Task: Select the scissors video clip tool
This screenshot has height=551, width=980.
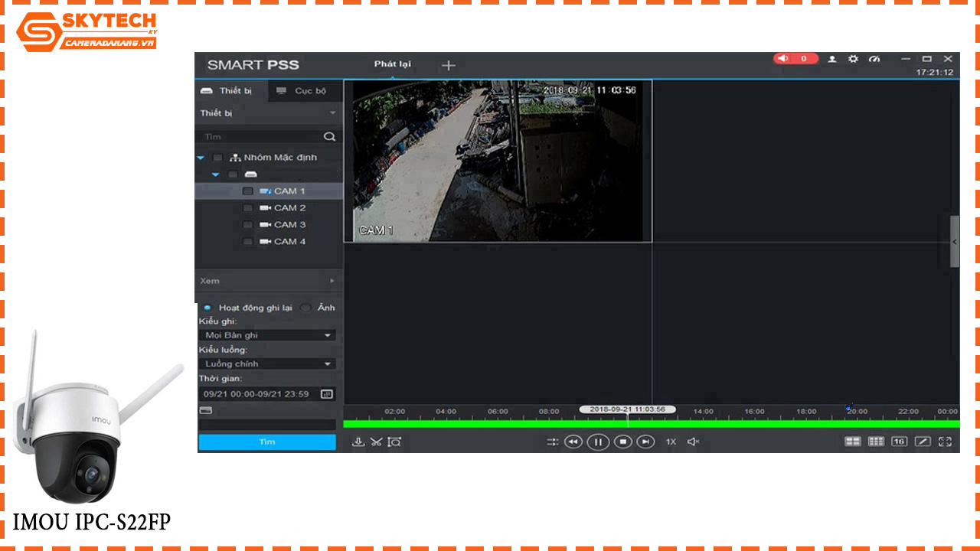Action: pyautogui.click(x=376, y=442)
